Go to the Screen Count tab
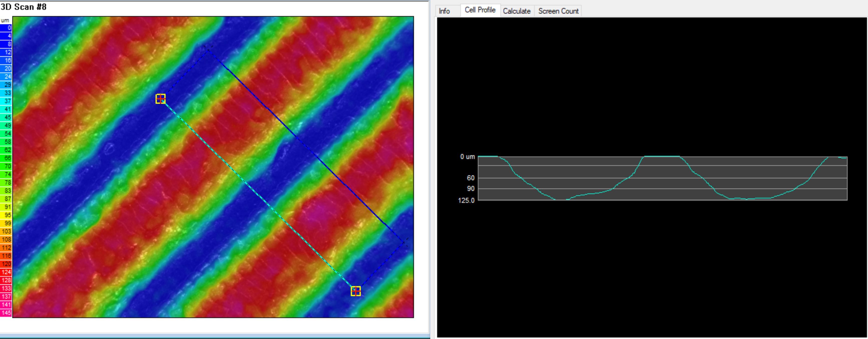Screen dimensions: 868x339 [558, 11]
